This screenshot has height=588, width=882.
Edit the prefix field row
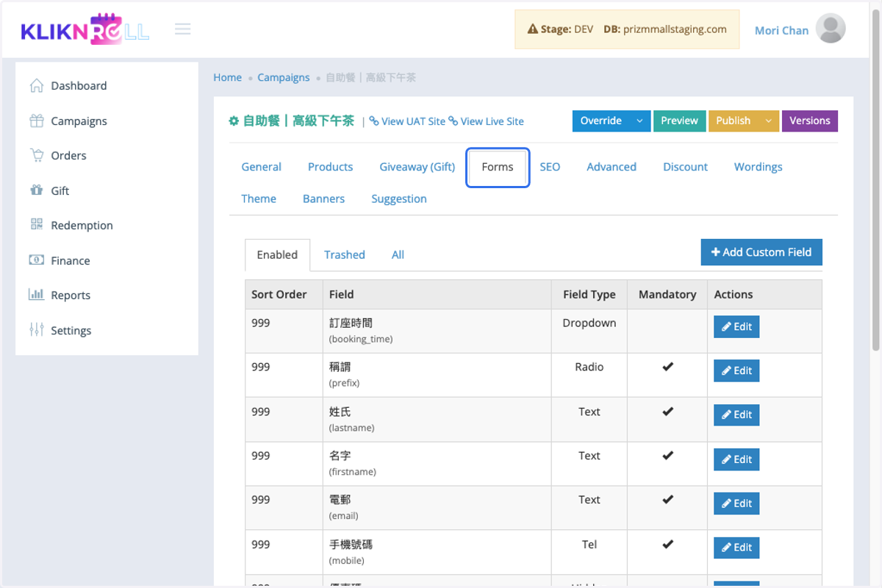(736, 371)
